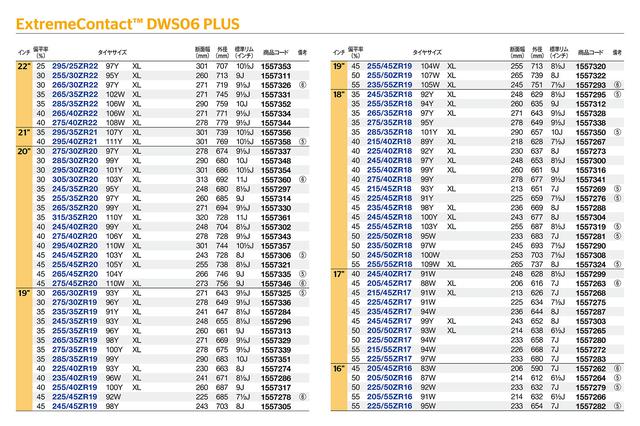
Task: Select tire size 255/40ZR18
Action: point(389,170)
